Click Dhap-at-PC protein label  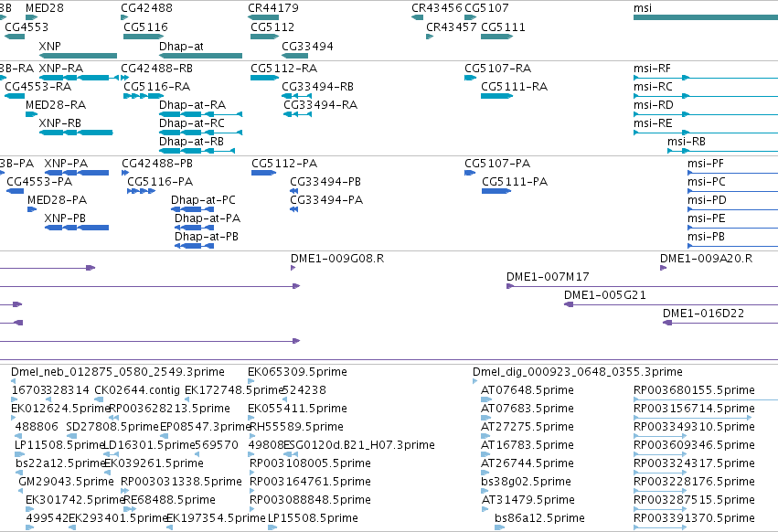click(x=204, y=200)
